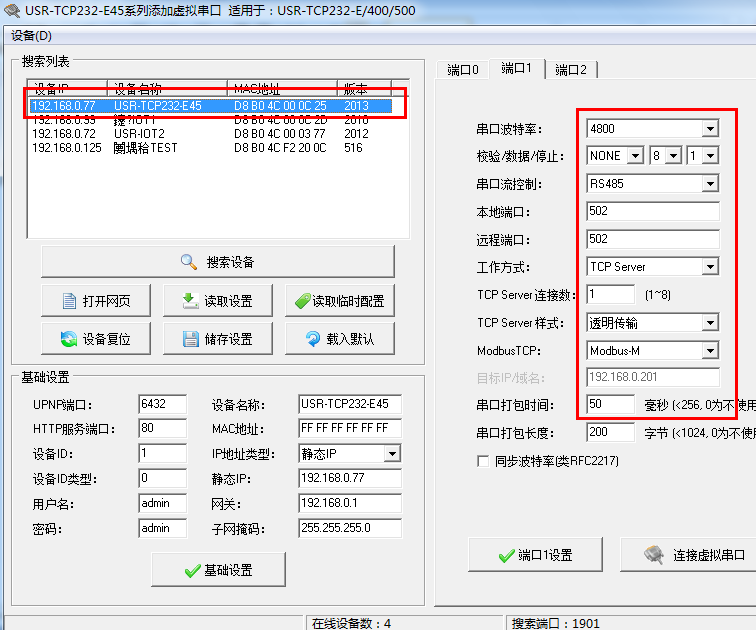Click the reload icon on 载入默认 button

tap(313, 339)
